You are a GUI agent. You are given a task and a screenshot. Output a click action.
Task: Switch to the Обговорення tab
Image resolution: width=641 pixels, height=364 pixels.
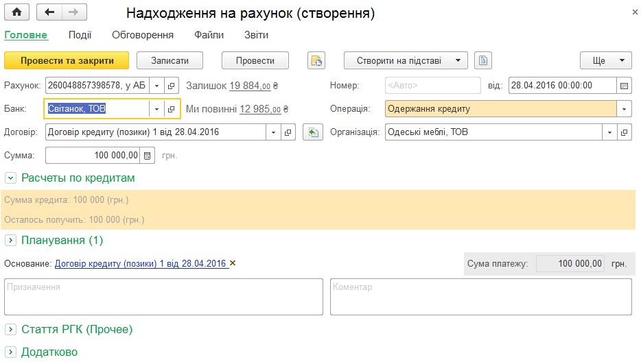[143, 35]
